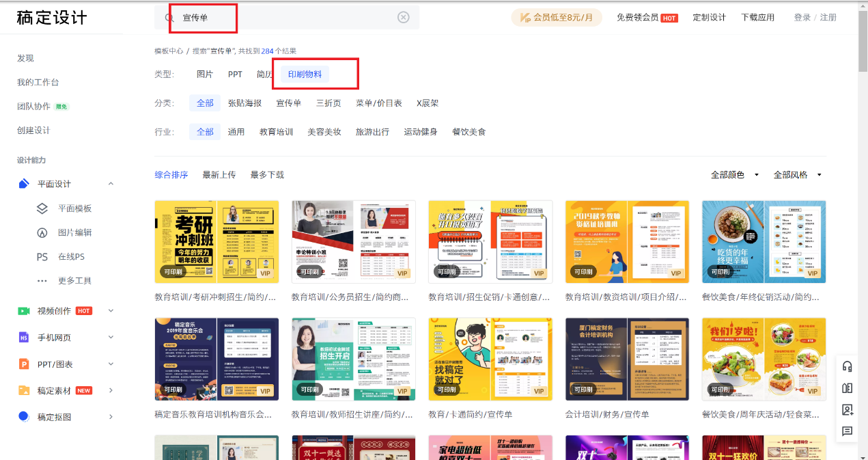This screenshot has width=868, height=460.
Task: Filter industry by 美容美妆
Action: click(324, 132)
